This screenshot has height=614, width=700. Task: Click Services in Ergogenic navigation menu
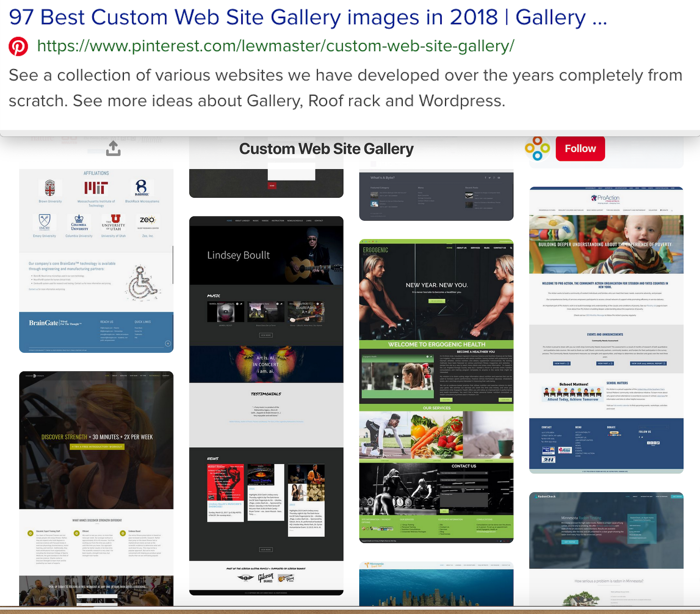tap(475, 248)
